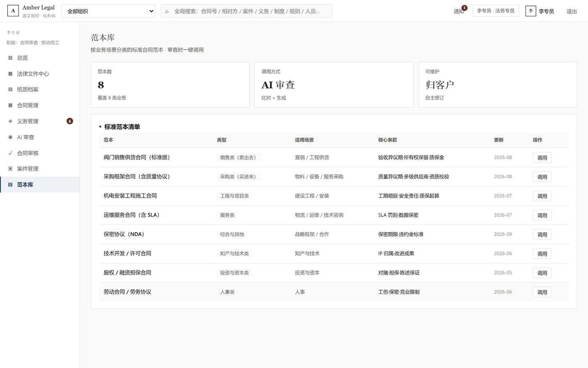This screenshot has height=368, width=588.
Task: Click 物料 / 设备 / 服务采购 scenario text
Action: [x=319, y=177]
